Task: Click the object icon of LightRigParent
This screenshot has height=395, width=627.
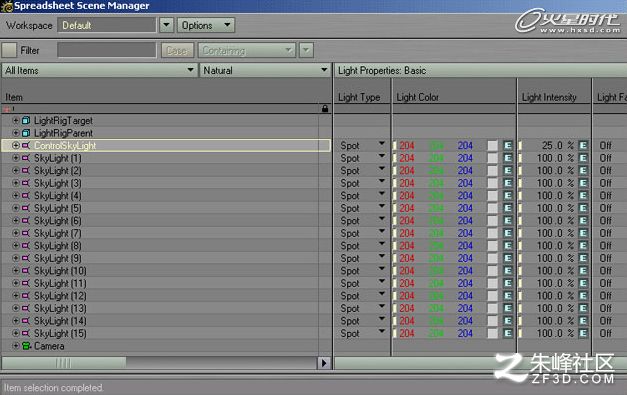Action: coord(26,133)
